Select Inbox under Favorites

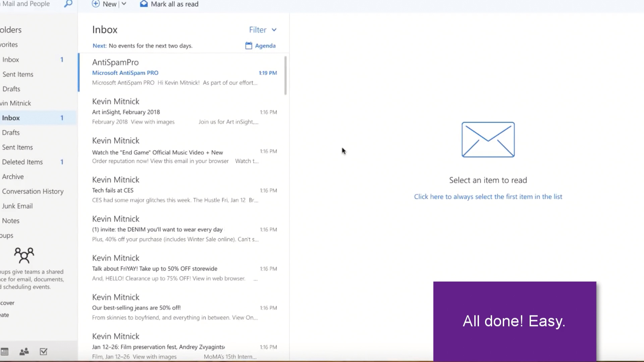[x=11, y=60]
